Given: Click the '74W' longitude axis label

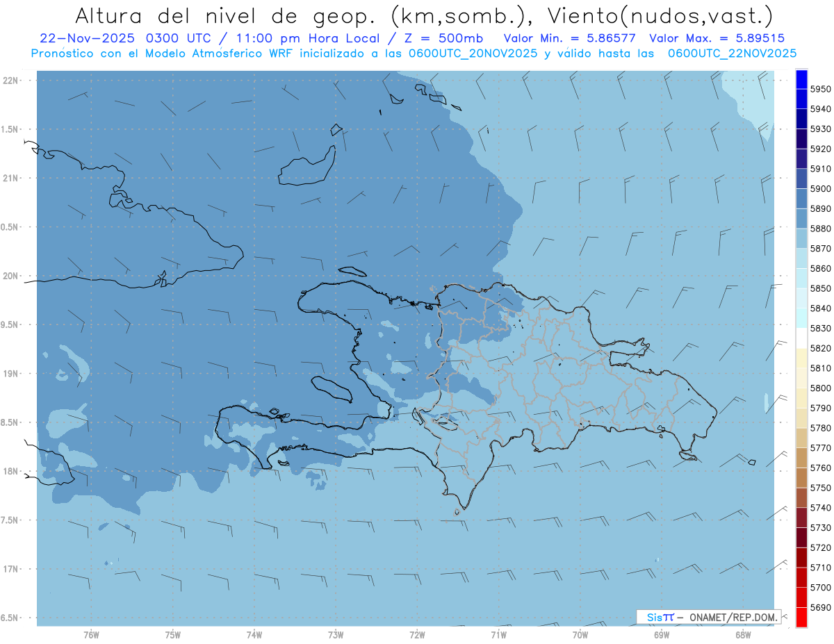Looking at the screenshot, I should [254, 634].
